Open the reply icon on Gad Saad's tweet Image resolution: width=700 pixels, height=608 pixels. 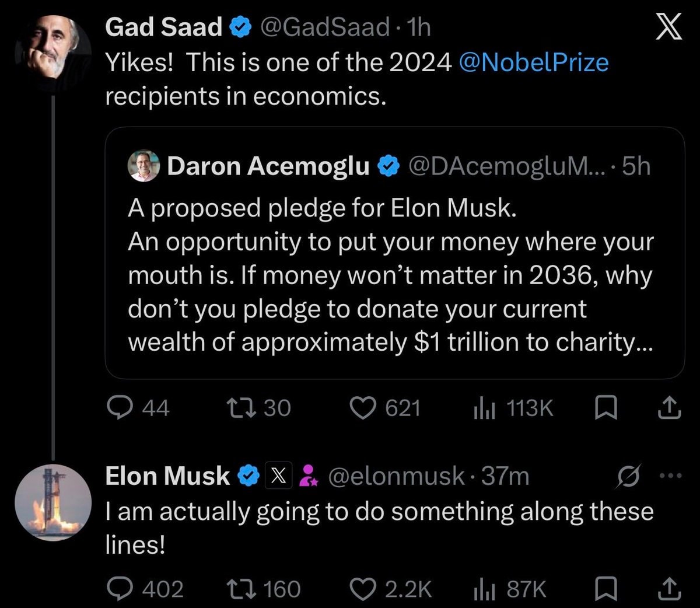tap(120, 407)
